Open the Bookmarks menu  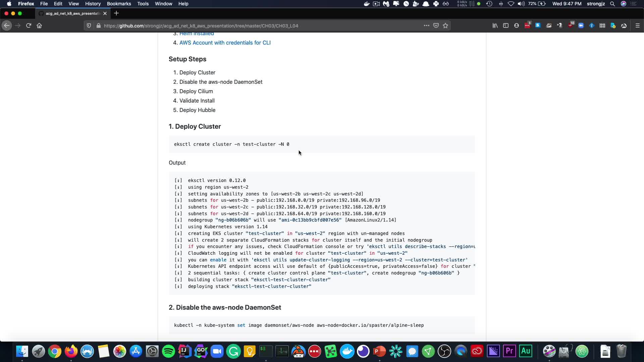tap(119, 4)
